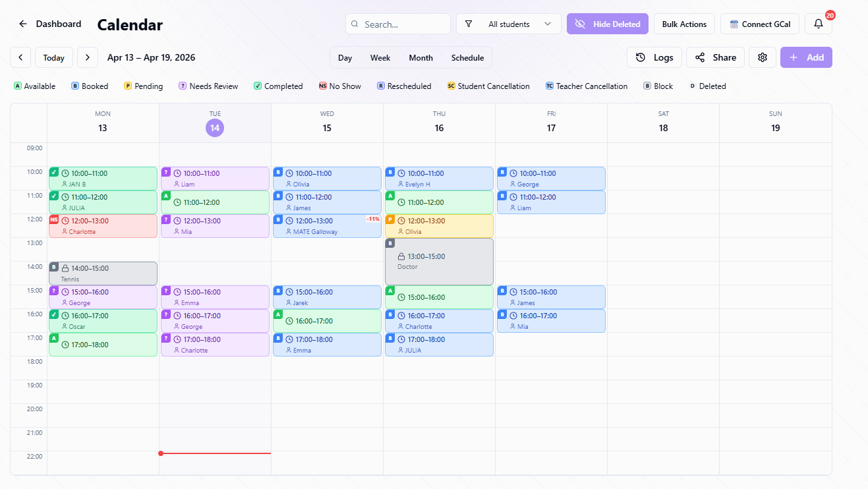Click the funnel filter icon
868x489 pixels.
coord(469,24)
